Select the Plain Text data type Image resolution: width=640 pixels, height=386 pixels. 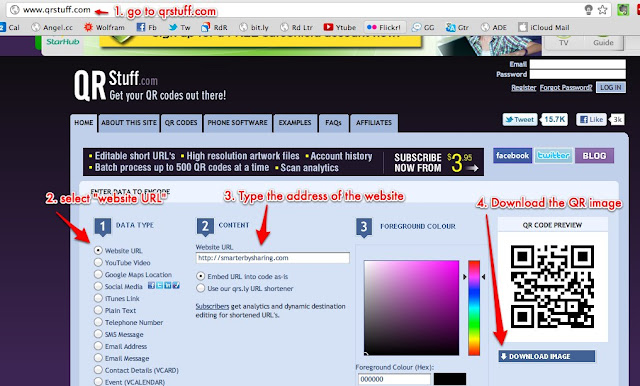point(98,310)
